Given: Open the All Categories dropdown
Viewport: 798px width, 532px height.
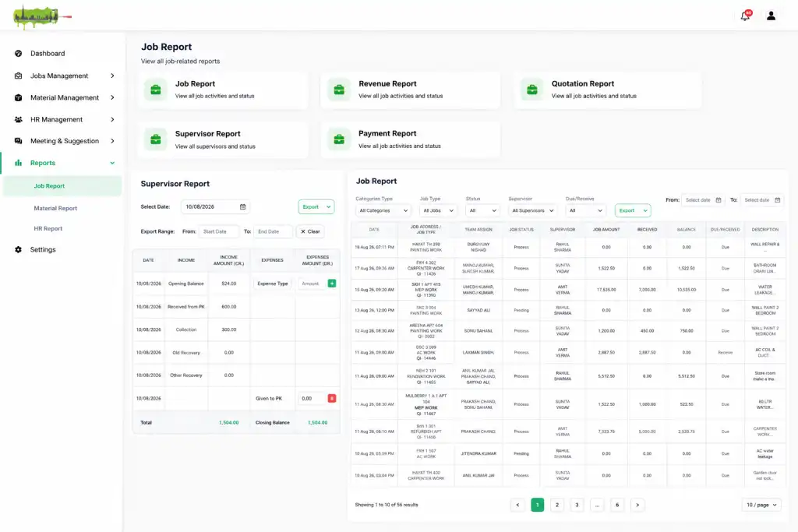Looking at the screenshot, I should click(x=383, y=210).
